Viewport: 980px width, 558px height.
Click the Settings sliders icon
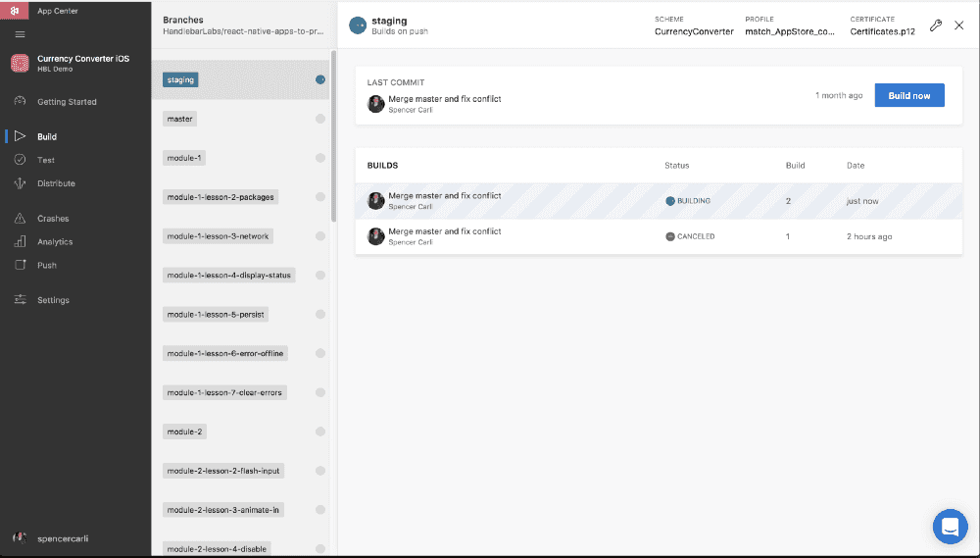click(20, 300)
